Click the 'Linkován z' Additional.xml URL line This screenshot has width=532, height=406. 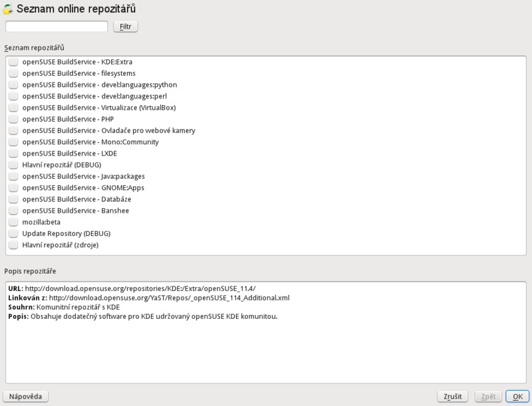click(149, 298)
